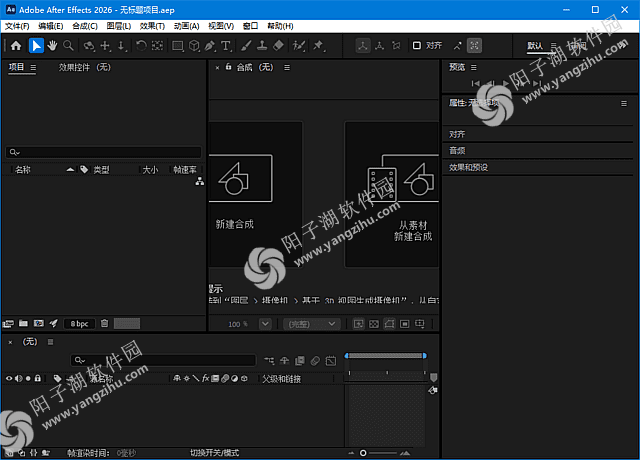Image resolution: width=640 pixels, height=460 pixels.
Task: Click the flowchart icon in Project panel
Action: [x=200, y=181]
